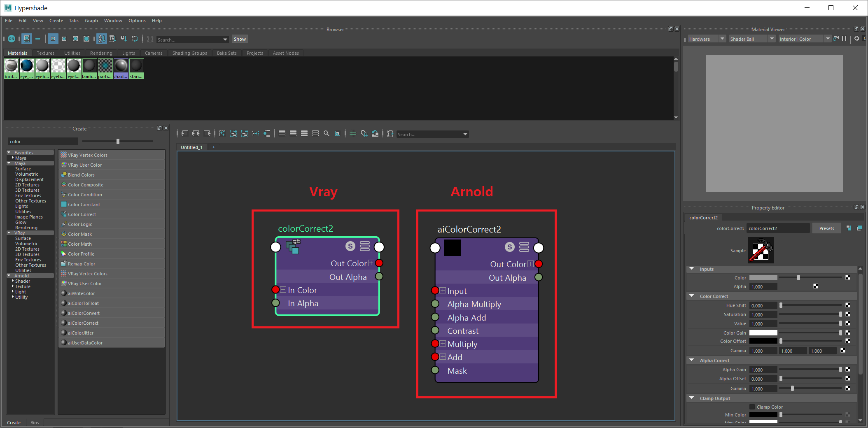Image resolution: width=868 pixels, height=428 pixels.
Task: Set selected nodes to full mode icon
Action: [304, 133]
